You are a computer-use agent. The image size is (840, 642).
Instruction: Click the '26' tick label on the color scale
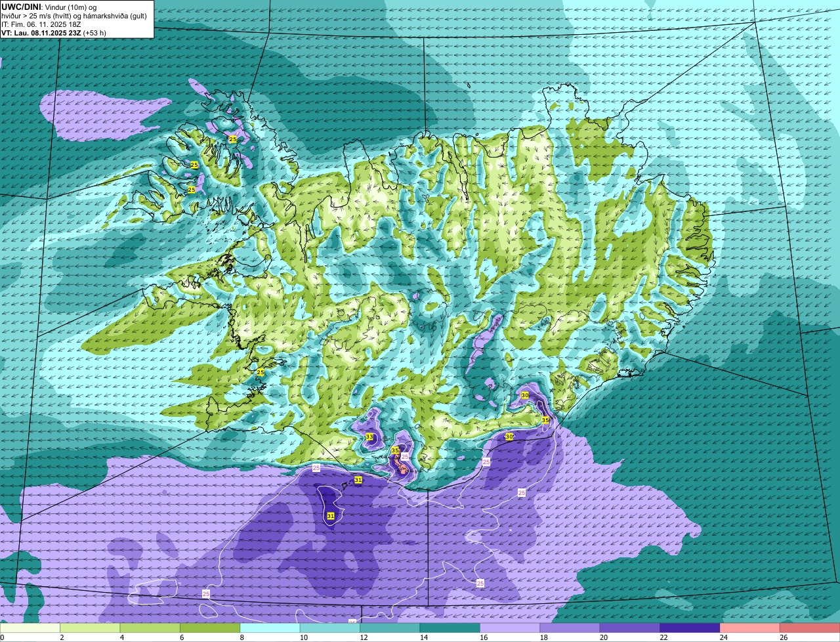784,637
